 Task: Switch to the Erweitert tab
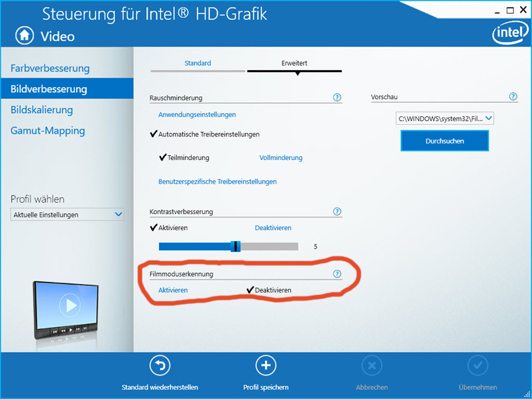pos(294,64)
